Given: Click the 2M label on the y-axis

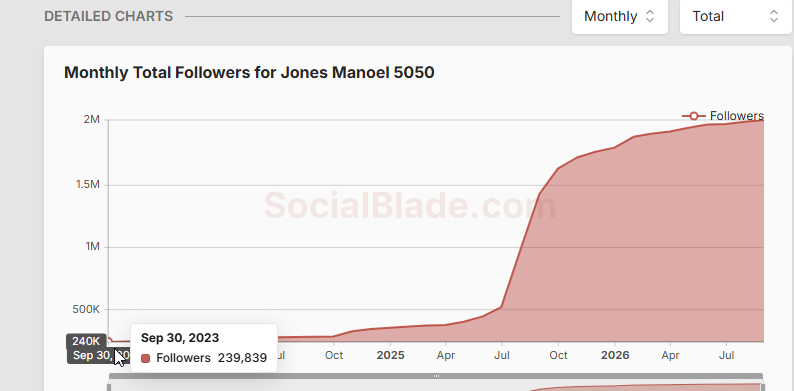Looking at the screenshot, I should (x=92, y=120).
